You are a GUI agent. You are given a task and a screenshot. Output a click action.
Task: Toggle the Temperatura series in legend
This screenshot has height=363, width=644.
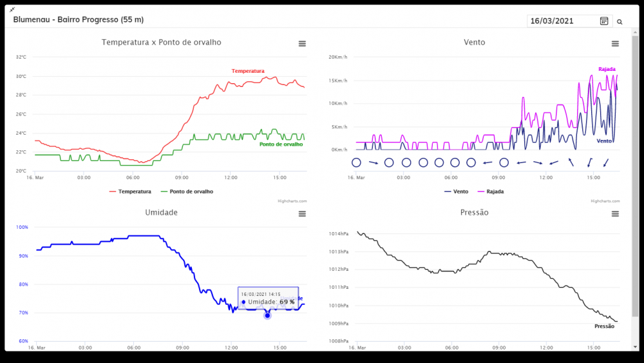134,191
